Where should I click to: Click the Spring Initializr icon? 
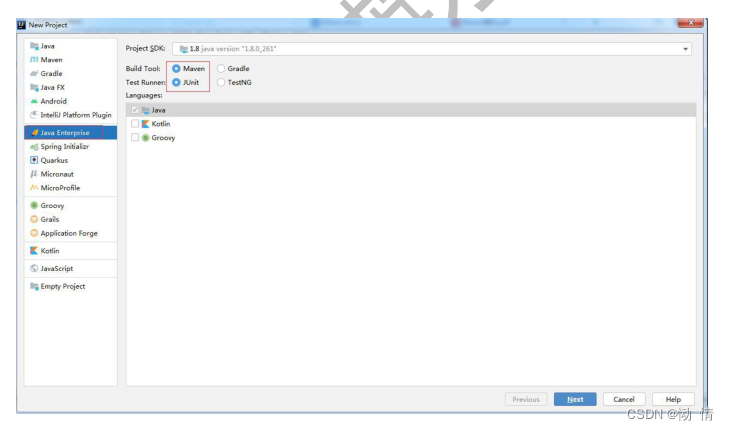(34, 146)
